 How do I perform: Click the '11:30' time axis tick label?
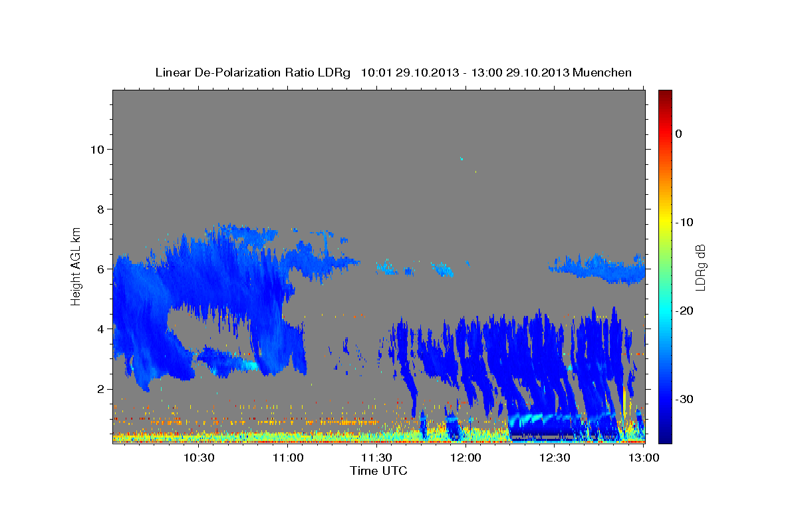tap(376, 458)
